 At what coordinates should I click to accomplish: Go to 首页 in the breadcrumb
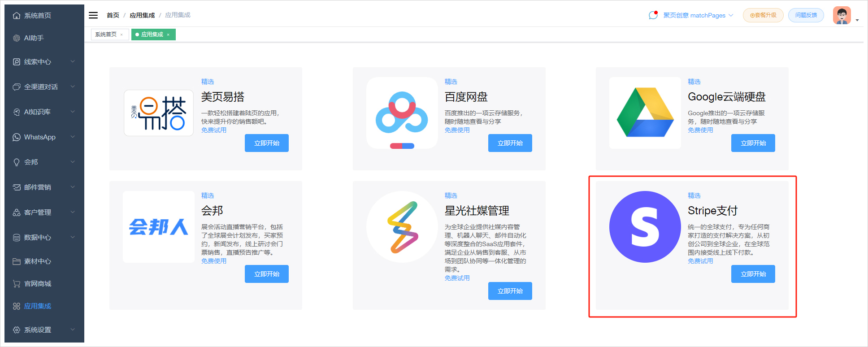tap(113, 15)
